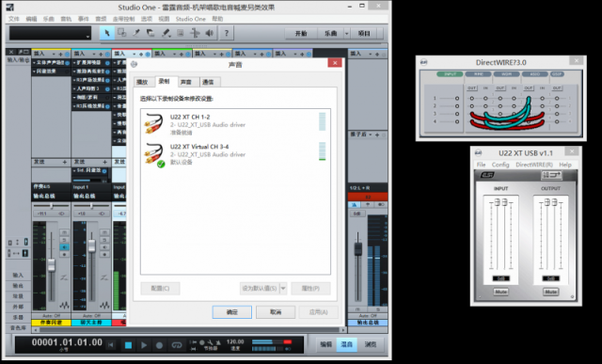602x364 pixels.
Task: Click the question mark help icon in toolbar
Action: [227, 34]
